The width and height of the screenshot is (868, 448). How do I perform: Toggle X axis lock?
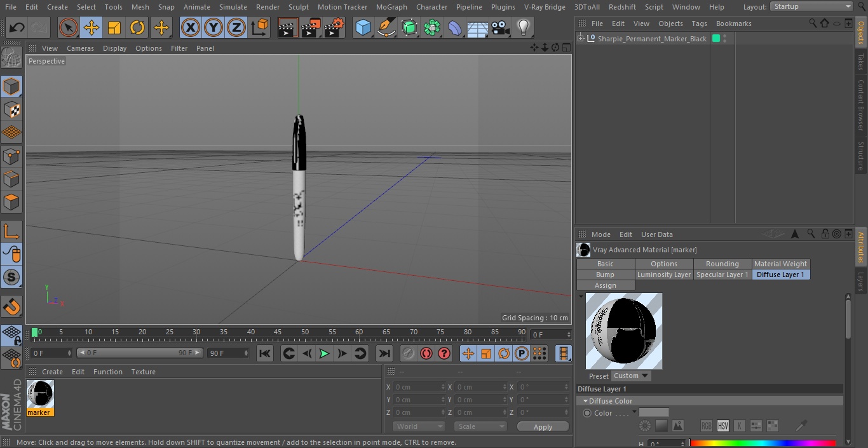tap(191, 27)
